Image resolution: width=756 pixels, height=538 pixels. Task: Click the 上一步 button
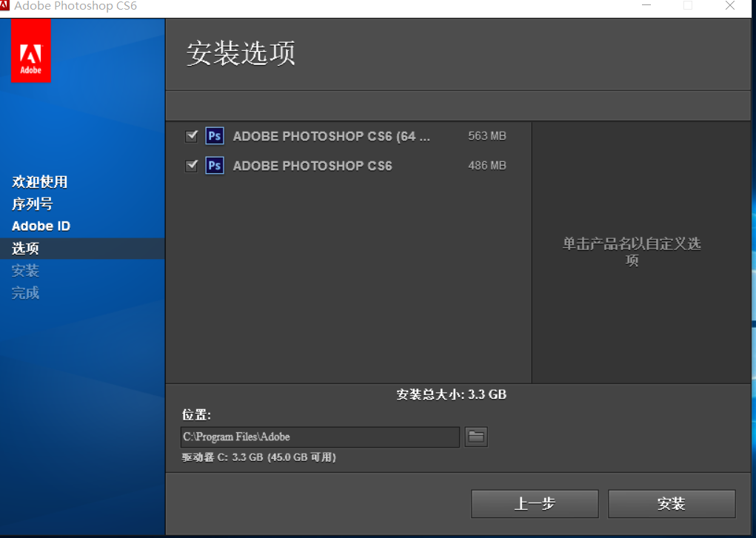pyautogui.click(x=535, y=503)
